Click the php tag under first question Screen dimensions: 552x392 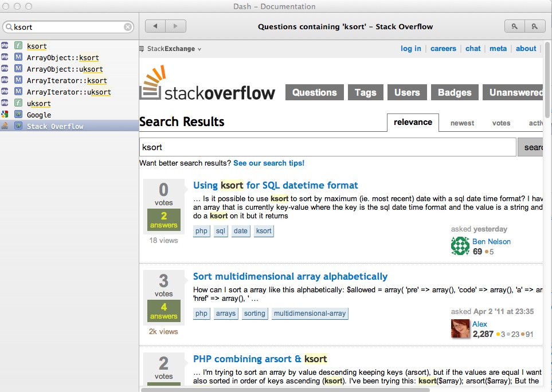coord(201,231)
